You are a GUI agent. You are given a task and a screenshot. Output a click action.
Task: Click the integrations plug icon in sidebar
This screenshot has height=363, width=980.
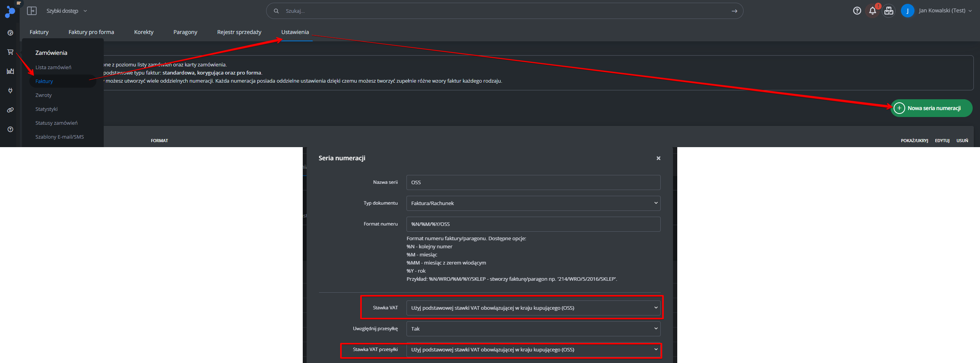click(x=10, y=90)
